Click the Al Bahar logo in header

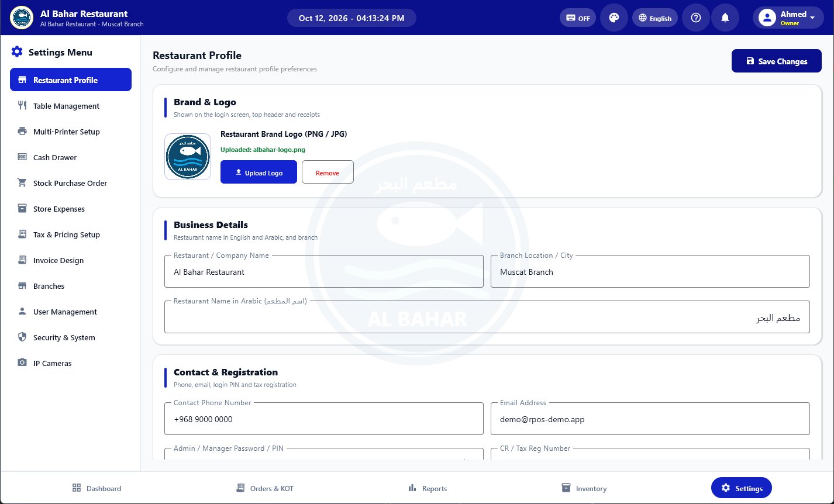[x=22, y=18]
